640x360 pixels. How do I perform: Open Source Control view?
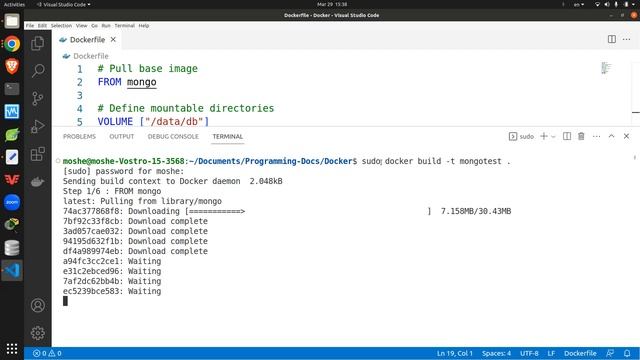point(38,98)
